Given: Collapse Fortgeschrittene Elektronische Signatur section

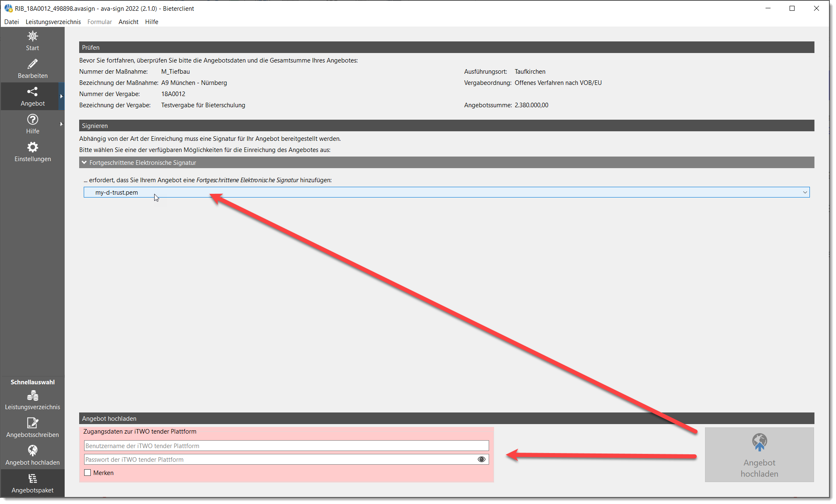Looking at the screenshot, I should (x=85, y=162).
